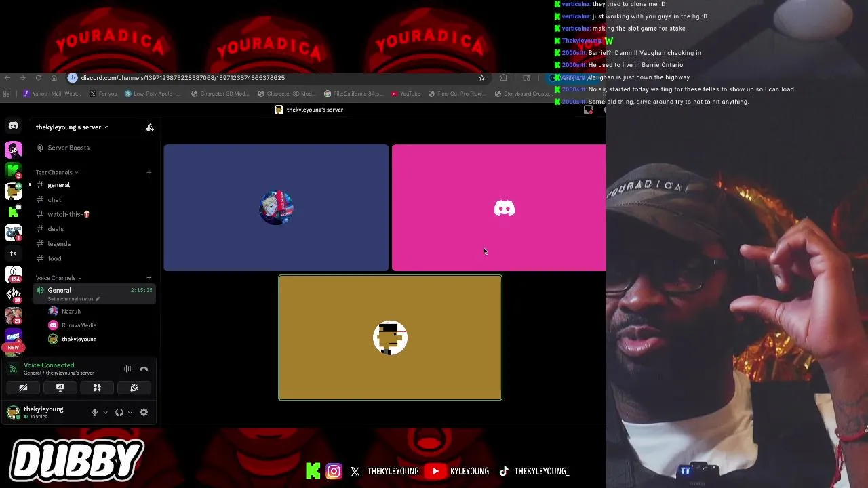The height and width of the screenshot is (488, 868).
Task: Open the YouTube bookmark
Action: [406, 94]
